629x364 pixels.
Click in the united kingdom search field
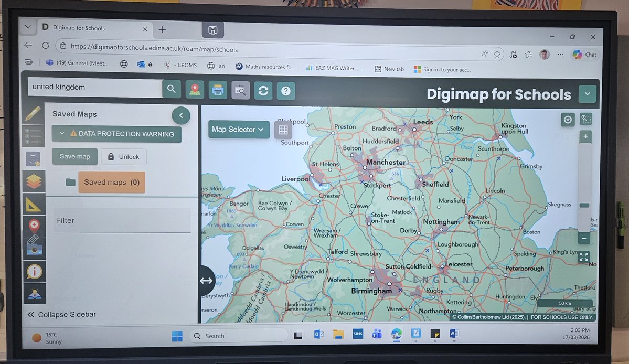[95, 87]
